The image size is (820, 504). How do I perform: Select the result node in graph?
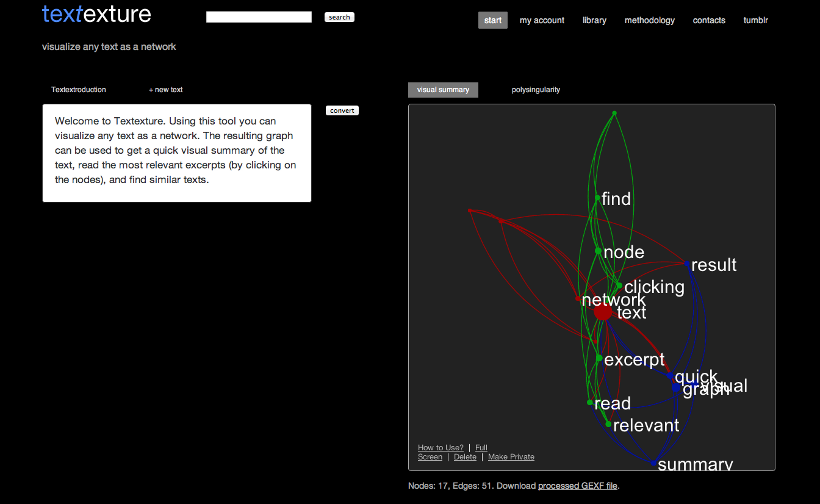[x=687, y=264]
